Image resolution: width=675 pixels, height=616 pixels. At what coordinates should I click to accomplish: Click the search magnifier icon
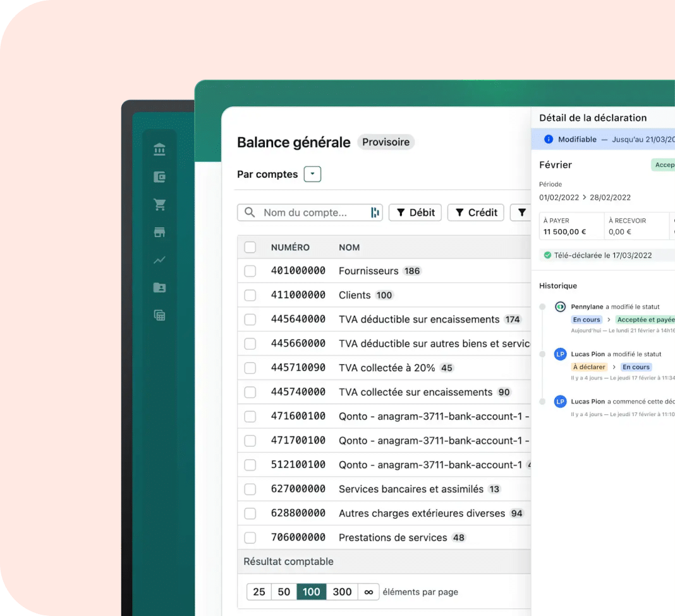pos(250,213)
